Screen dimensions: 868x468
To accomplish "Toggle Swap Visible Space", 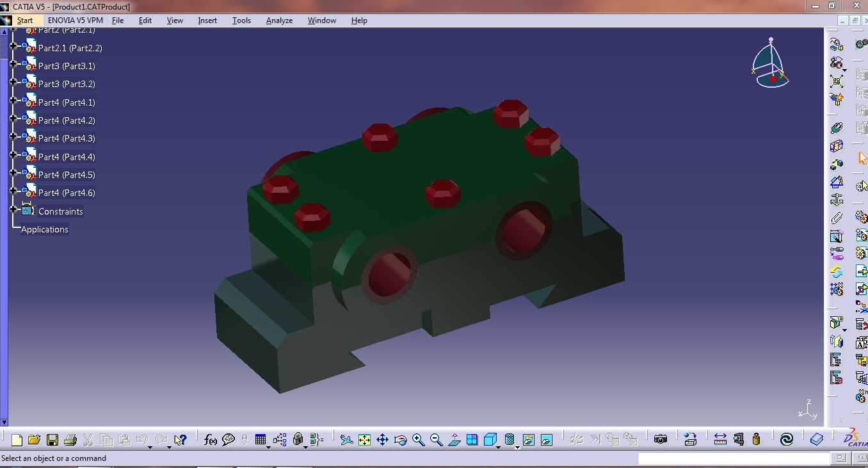I will (x=546, y=440).
